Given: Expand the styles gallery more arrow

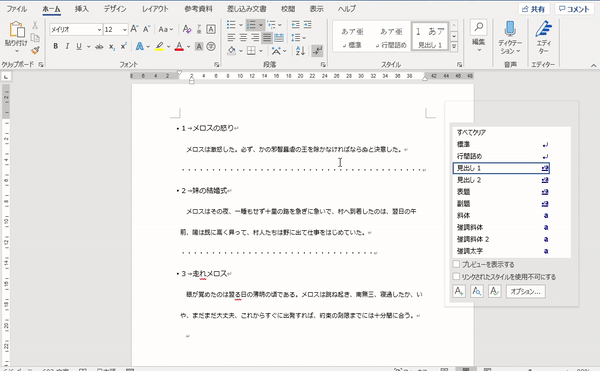Looking at the screenshot, I should 454,47.
